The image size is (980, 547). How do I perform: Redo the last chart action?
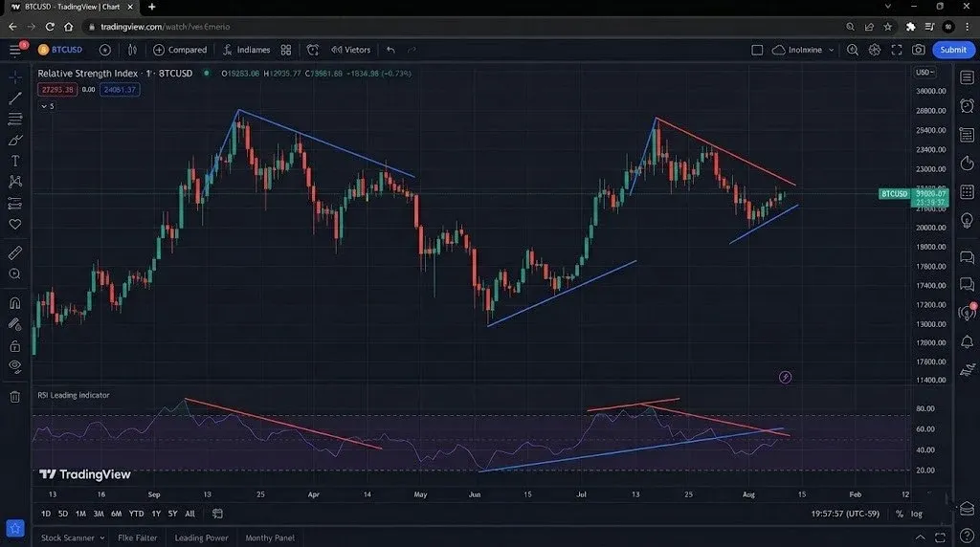point(412,50)
